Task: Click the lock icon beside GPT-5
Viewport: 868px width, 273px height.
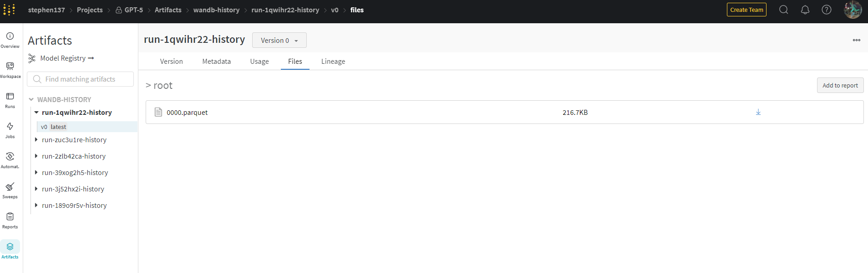Action: coord(119,10)
